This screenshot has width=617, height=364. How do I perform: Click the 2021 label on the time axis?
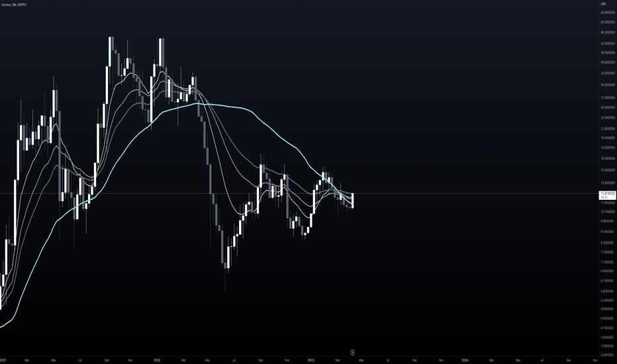[x=3, y=360]
